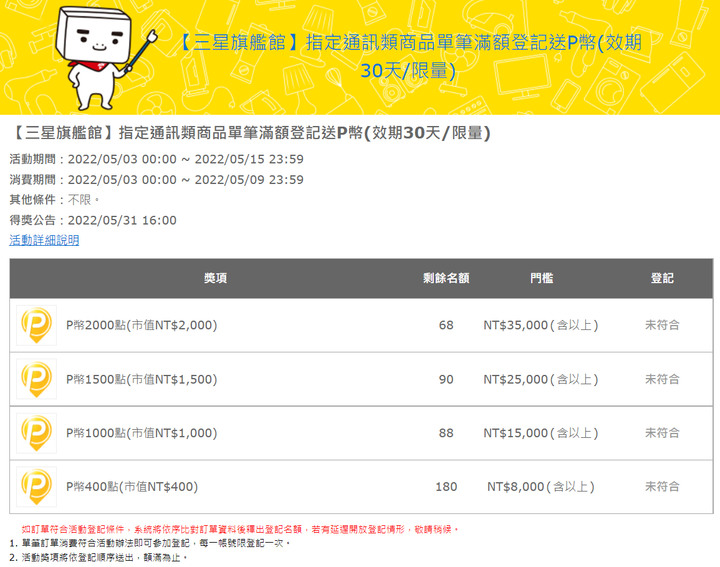
Task: Click 未符合 status in the NT$35,000 row
Action: 662,325
